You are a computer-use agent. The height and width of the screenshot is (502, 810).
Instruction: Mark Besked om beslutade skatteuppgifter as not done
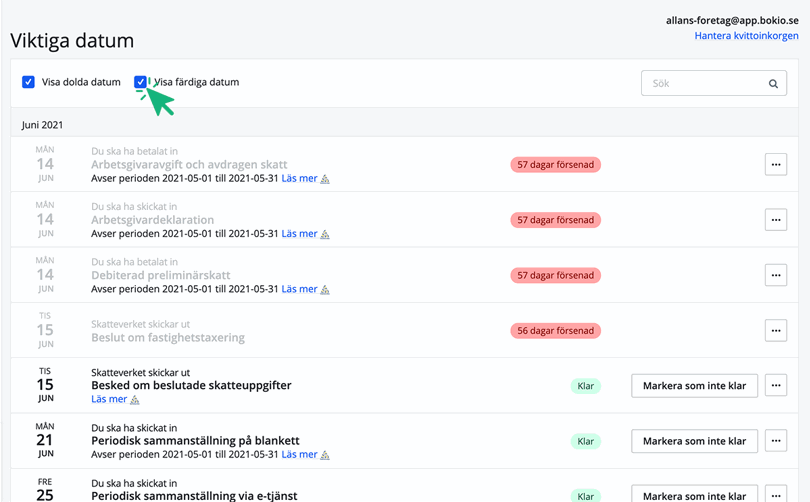click(694, 385)
